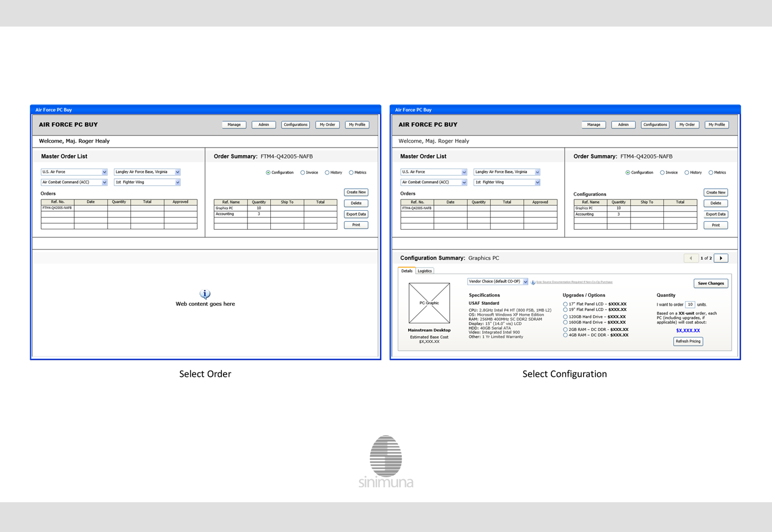This screenshot has height=532, width=772.
Task: Click the PC Graphic placeholder thumbnail
Action: click(x=429, y=303)
